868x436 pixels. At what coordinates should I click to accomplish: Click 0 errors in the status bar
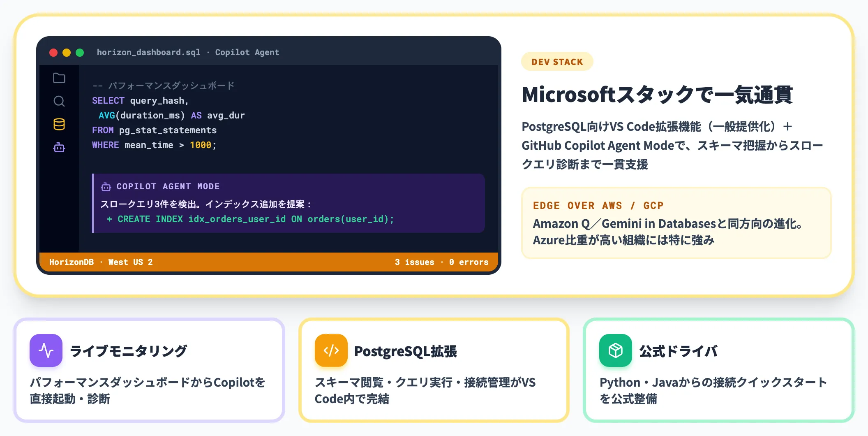469,262
